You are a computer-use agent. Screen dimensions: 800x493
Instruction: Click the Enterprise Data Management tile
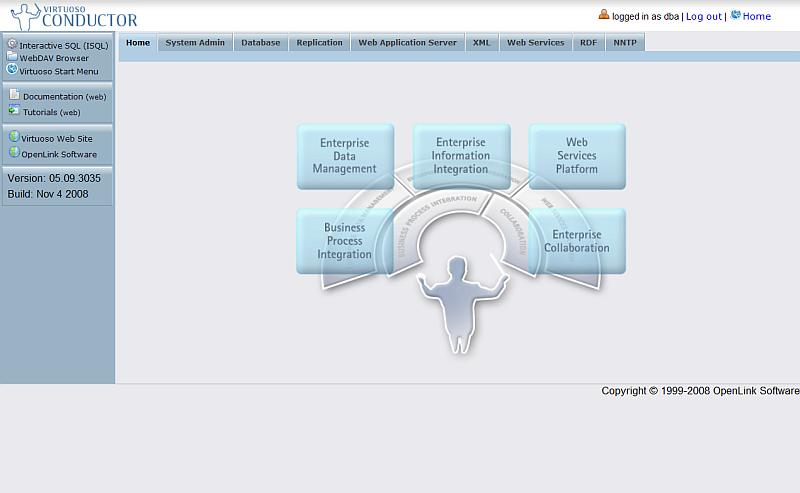coord(345,156)
